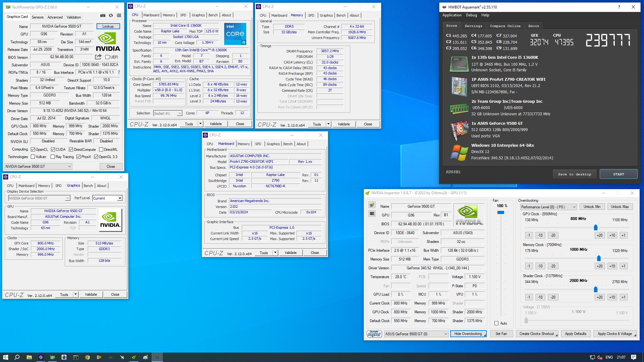
Task: Click the muted volume tray icon
Action: [x=600, y=357]
